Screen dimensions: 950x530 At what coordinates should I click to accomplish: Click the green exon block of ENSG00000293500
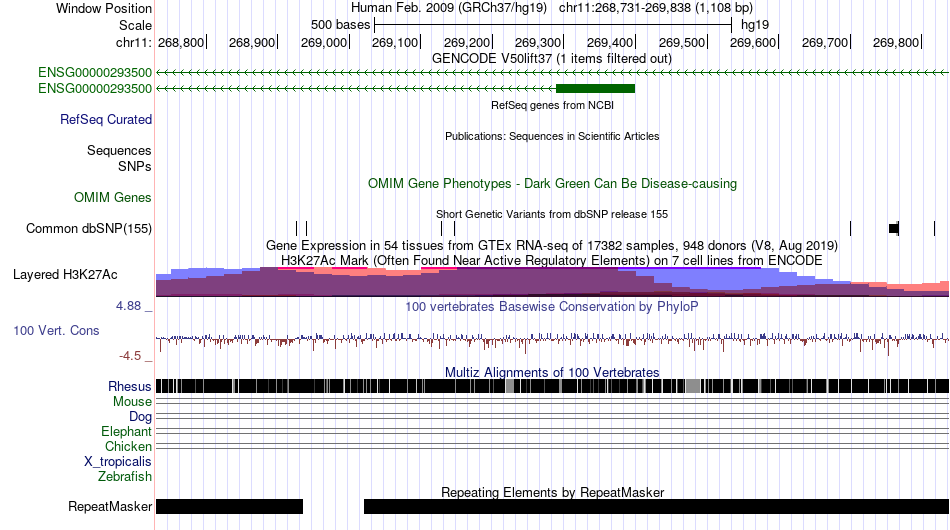click(596, 88)
